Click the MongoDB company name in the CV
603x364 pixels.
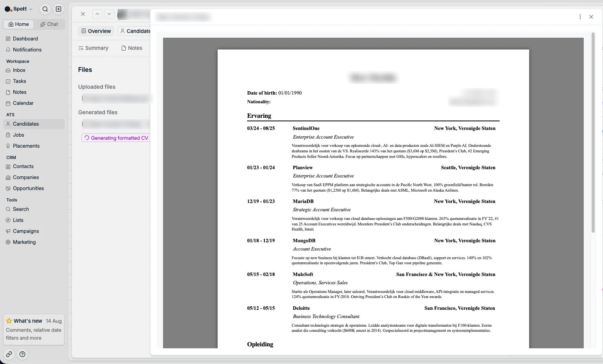304,241
